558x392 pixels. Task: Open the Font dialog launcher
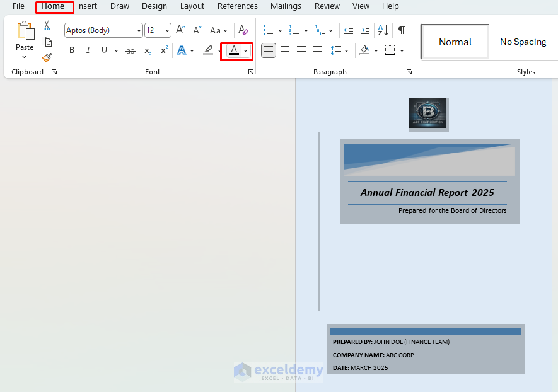pos(251,72)
